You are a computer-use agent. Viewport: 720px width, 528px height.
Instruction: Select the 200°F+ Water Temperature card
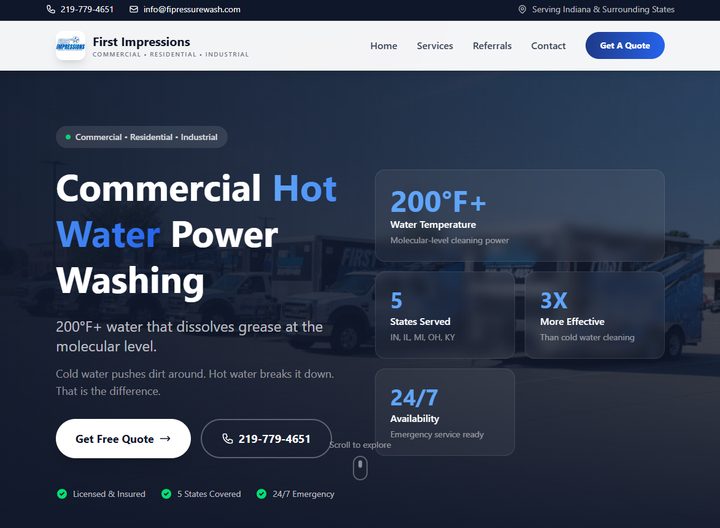[x=520, y=216]
